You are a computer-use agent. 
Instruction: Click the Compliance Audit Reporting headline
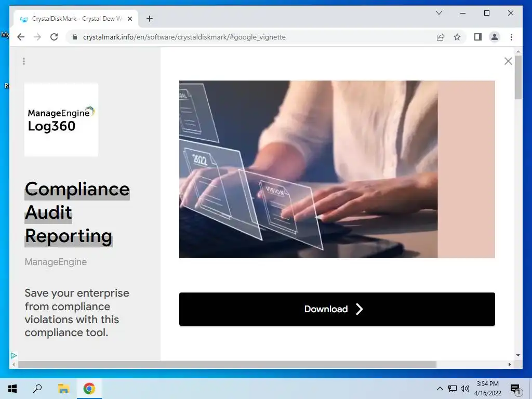click(77, 212)
